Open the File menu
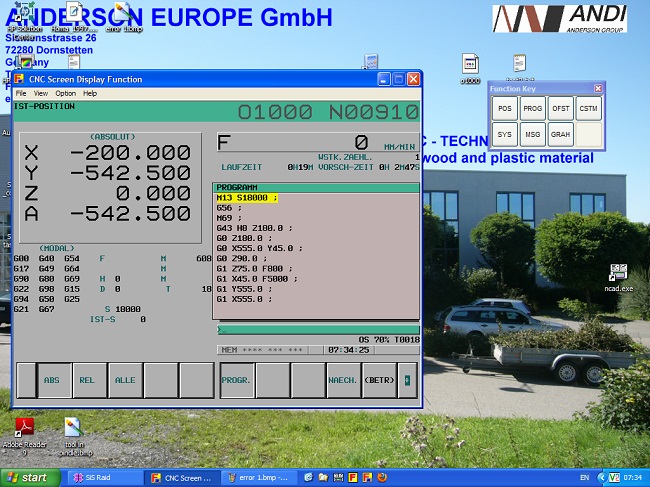650x487 pixels. [21, 93]
